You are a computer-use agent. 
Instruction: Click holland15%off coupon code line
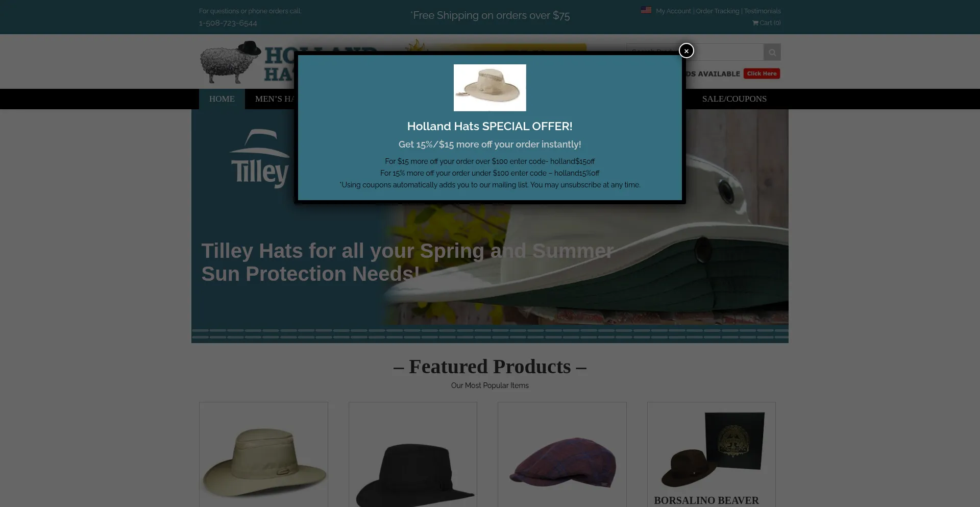[x=490, y=173]
